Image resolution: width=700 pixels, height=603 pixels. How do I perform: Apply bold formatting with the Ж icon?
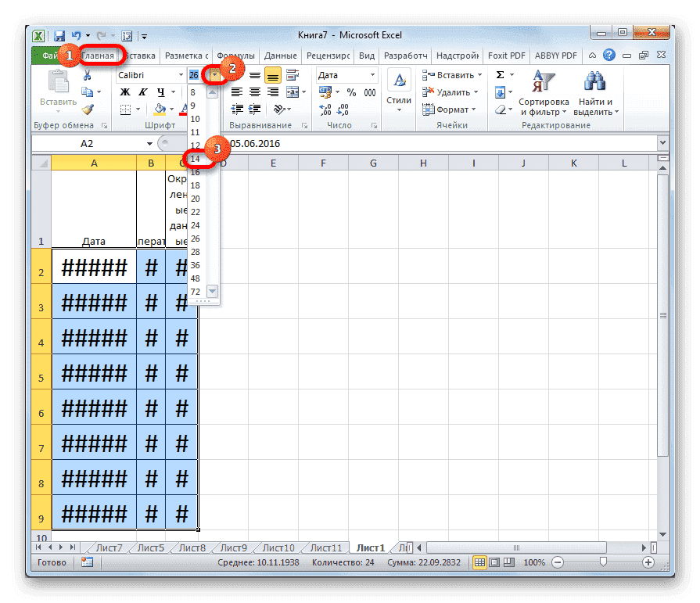point(126,92)
